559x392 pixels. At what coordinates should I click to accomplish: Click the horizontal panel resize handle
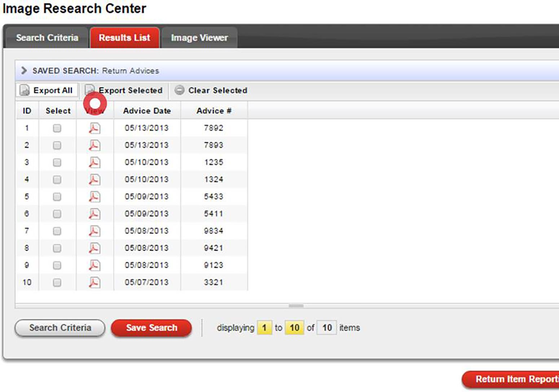[x=296, y=306]
